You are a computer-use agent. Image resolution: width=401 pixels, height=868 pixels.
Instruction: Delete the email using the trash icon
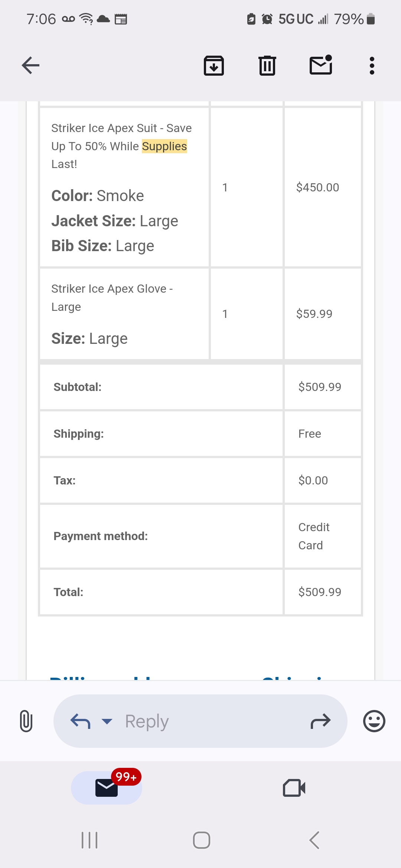click(267, 66)
